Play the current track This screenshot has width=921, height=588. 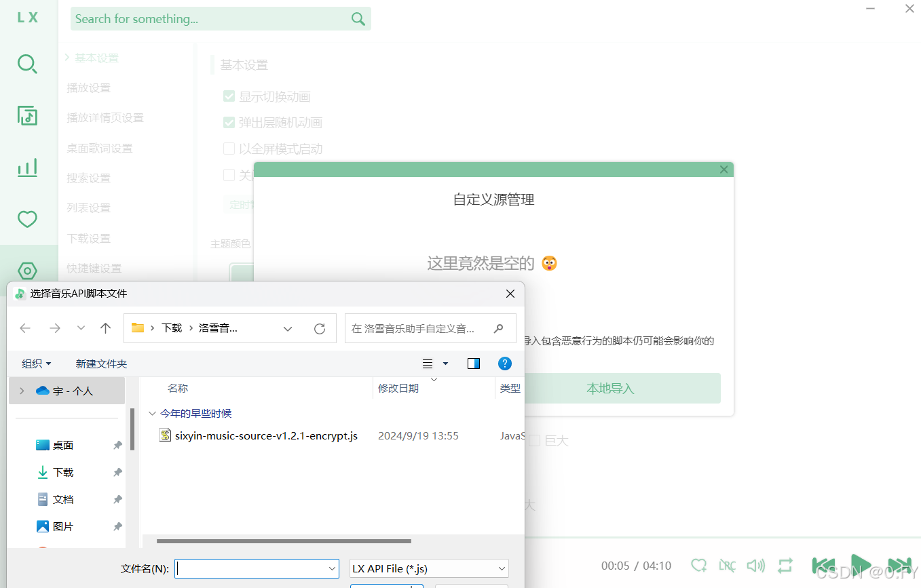pyautogui.click(x=861, y=564)
